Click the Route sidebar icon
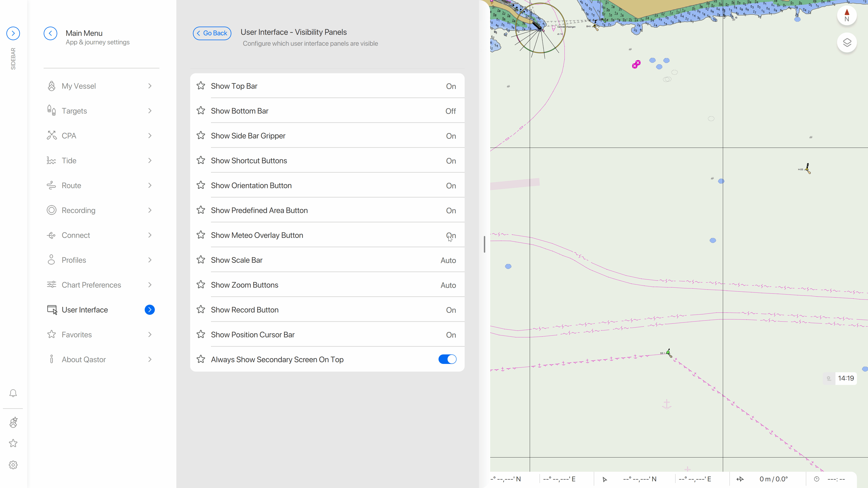Image resolution: width=868 pixels, height=488 pixels. [x=51, y=185]
